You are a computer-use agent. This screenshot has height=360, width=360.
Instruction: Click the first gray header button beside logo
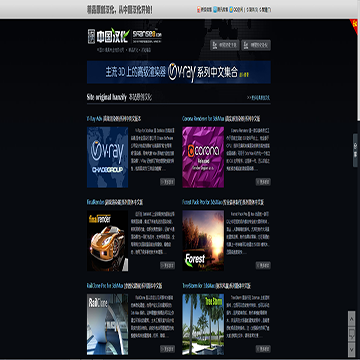pos(225,45)
